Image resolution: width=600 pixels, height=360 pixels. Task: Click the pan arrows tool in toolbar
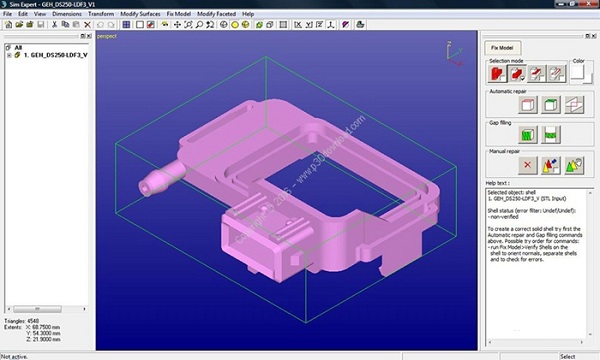pyautogui.click(x=177, y=24)
